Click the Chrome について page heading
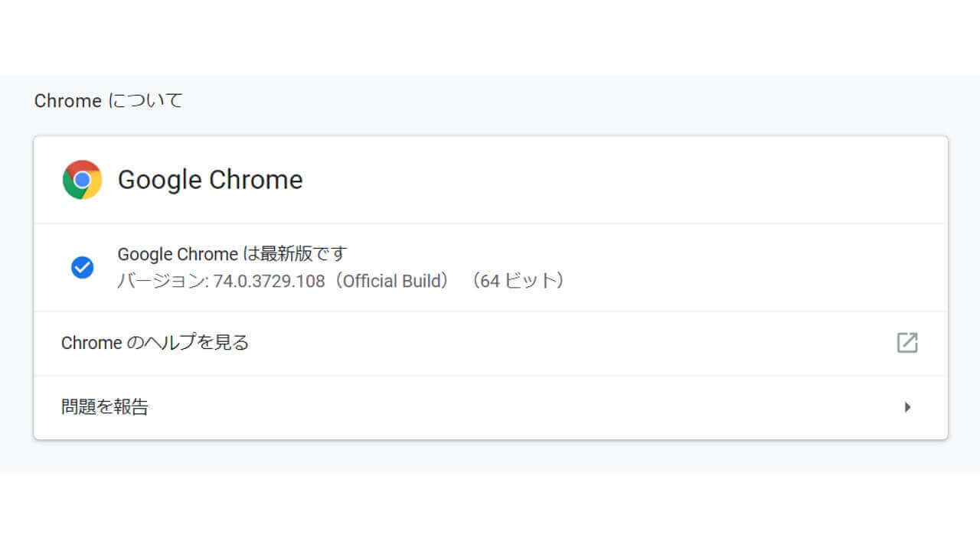The width and height of the screenshot is (980, 551). [108, 101]
